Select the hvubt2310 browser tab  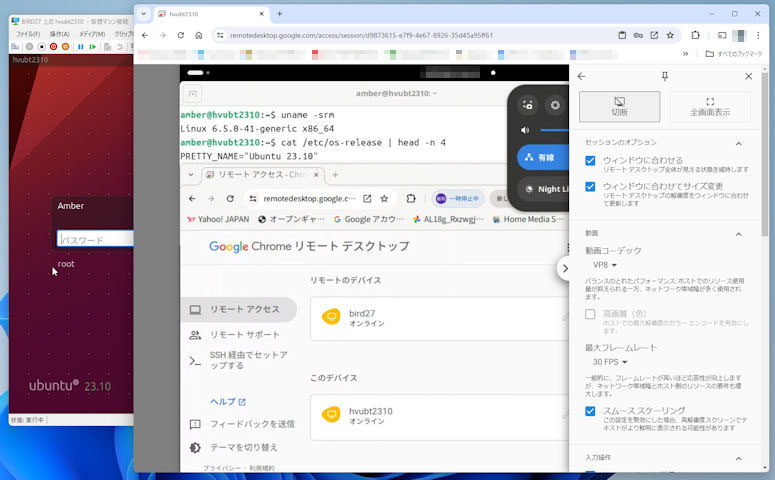(x=212, y=14)
